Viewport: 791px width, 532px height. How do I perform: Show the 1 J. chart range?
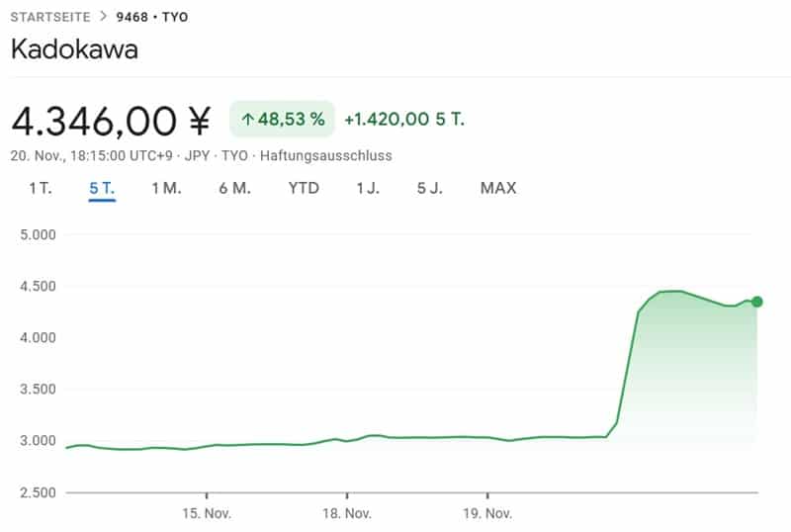pyautogui.click(x=368, y=188)
